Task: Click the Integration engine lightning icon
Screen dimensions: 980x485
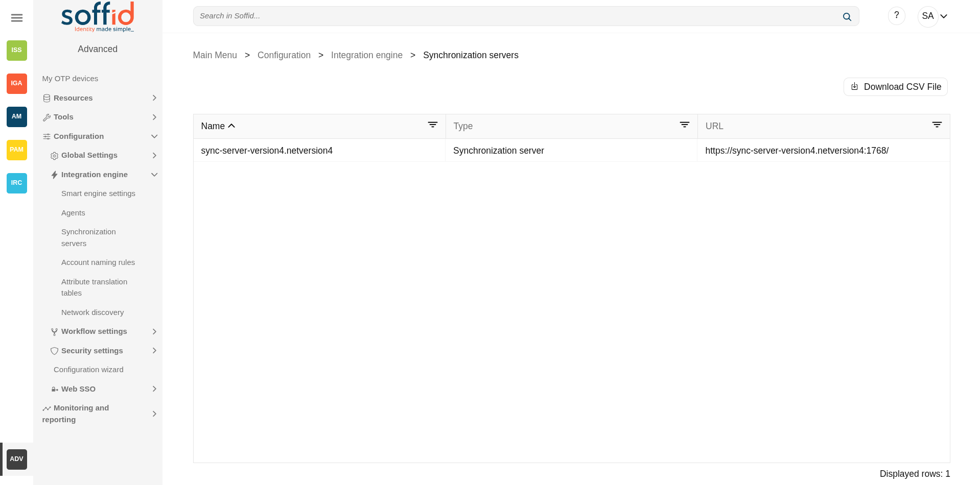Action: [x=54, y=175]
